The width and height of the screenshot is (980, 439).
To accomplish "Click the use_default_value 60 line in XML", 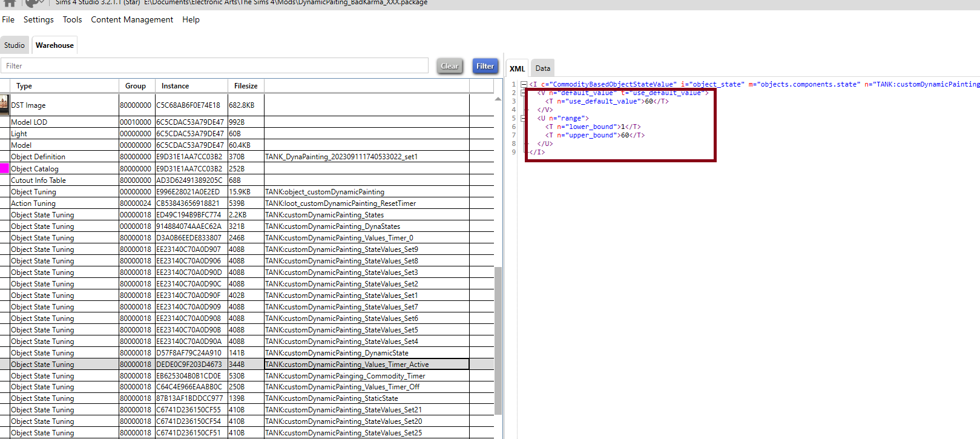I will [x=607, y=101].
